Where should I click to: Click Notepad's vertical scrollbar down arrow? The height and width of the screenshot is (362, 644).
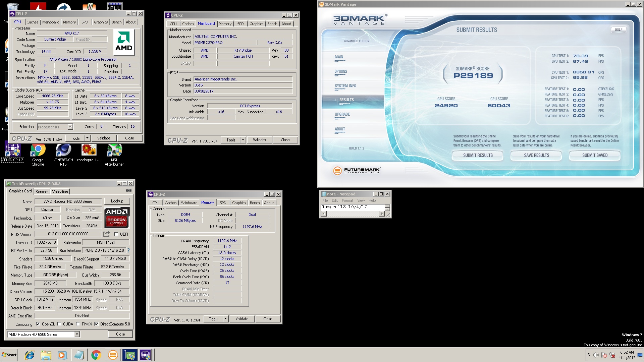point(387,209)
